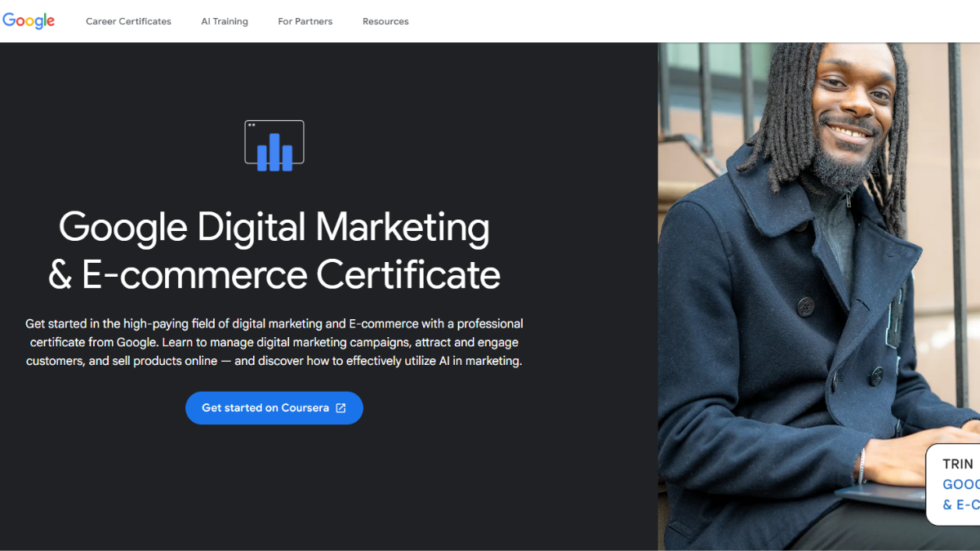Expand the For Partners dropdown
This screenshot has width=980, height=551.
coord(305,21)
